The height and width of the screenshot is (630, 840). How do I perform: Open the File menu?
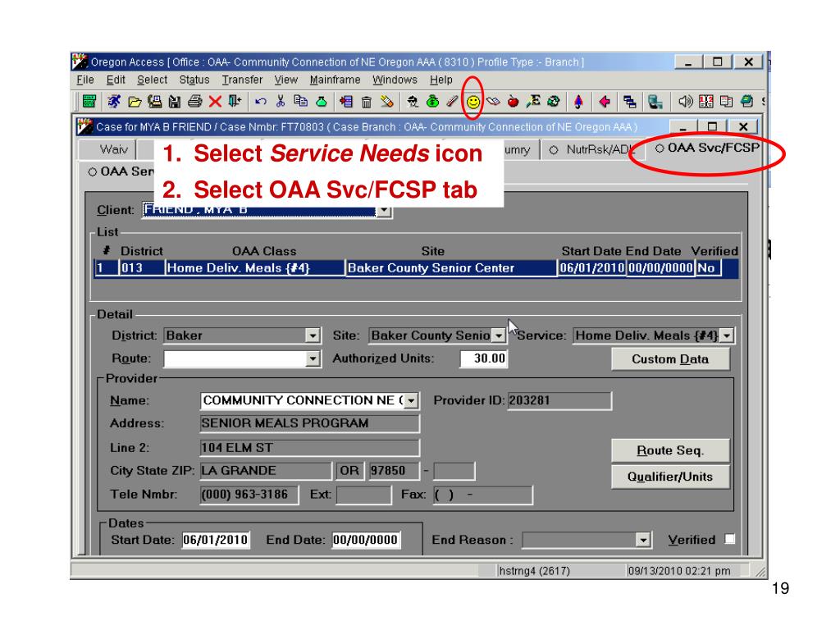point(85,80)
